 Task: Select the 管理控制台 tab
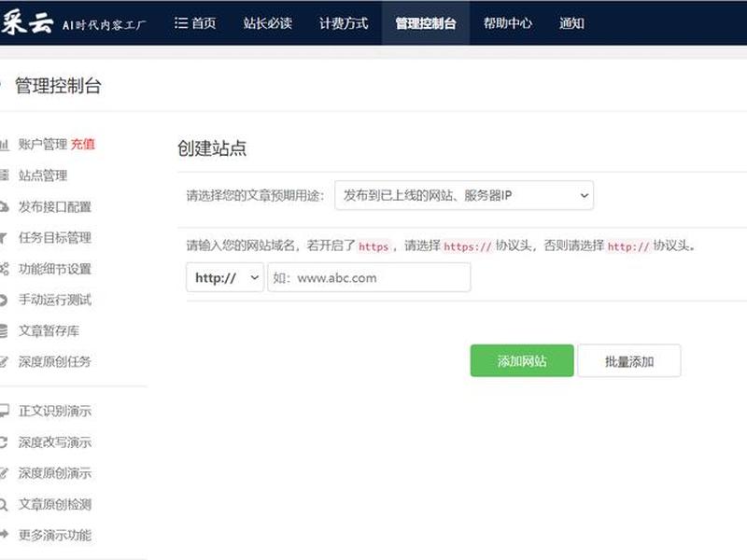(x=426, y=22)
